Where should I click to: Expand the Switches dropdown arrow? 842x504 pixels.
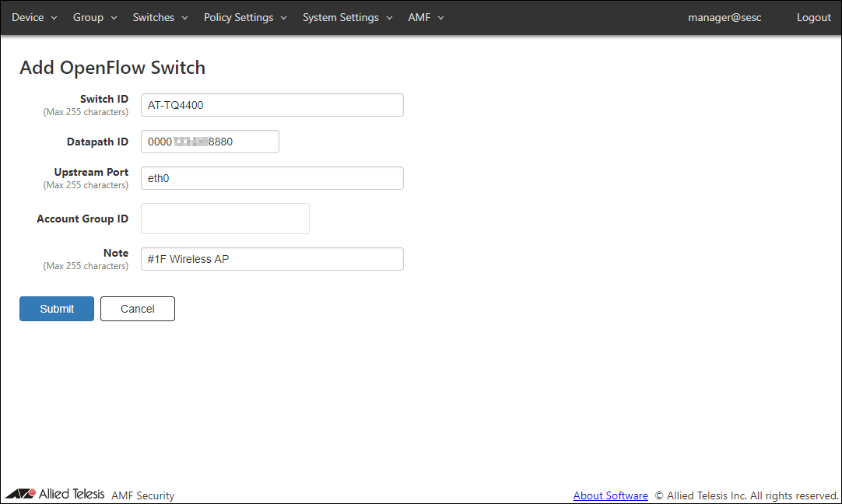(184, 18)
